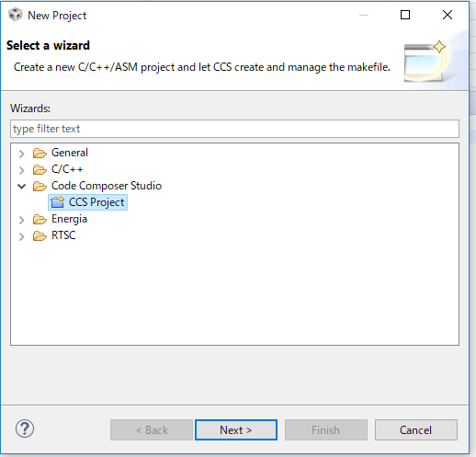Click the CCS Project wizard icon
Viewport: 476px width, 457px height.
pos(57,202)
